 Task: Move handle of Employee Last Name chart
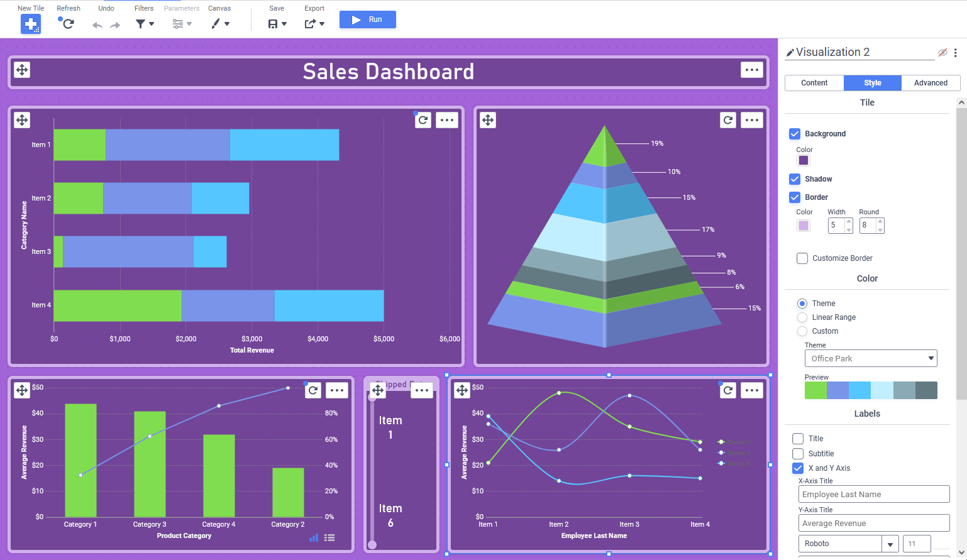coord(462,390)
